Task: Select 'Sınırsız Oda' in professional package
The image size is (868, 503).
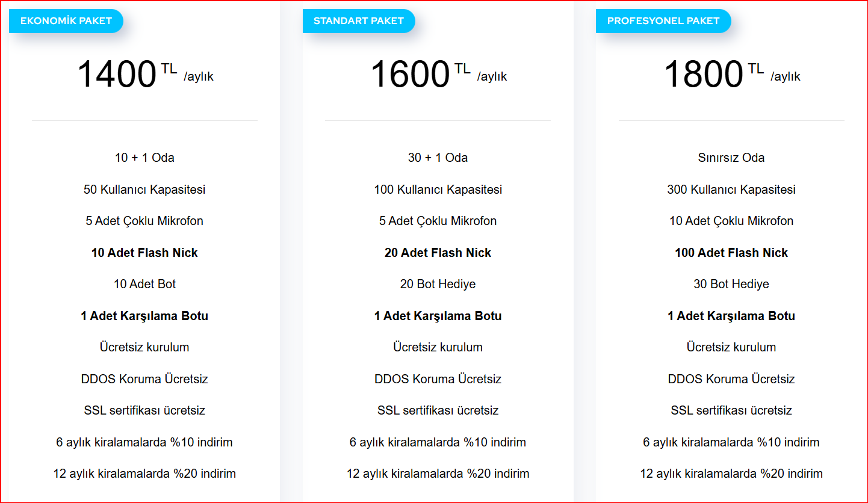Action: pos(731,158)
